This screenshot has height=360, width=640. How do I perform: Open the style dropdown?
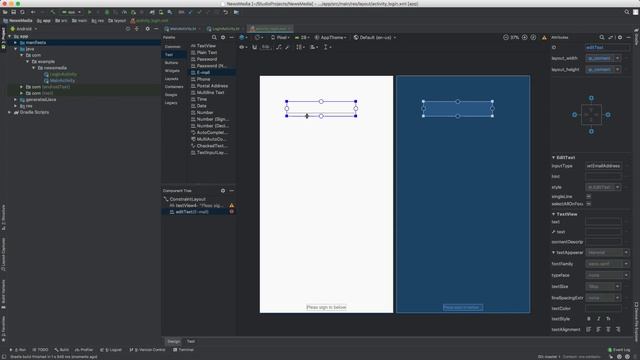click(617, 187)
